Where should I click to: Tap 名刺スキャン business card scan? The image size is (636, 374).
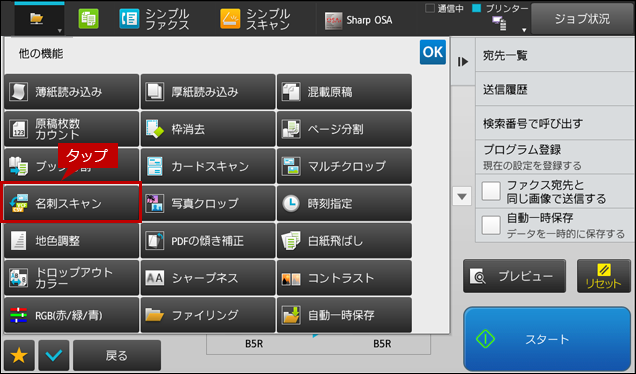point(71,203)
